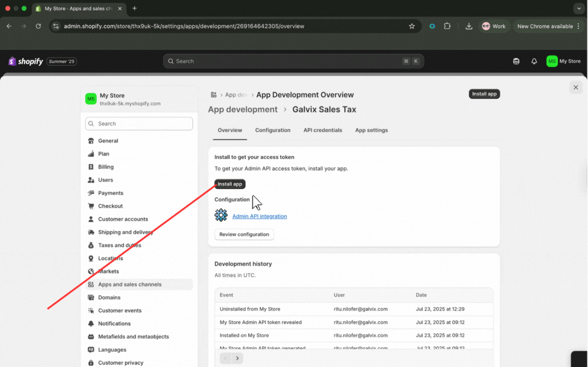The image size is (588, 367).
Task: Go to next page of development history
Action: [237, 358]
